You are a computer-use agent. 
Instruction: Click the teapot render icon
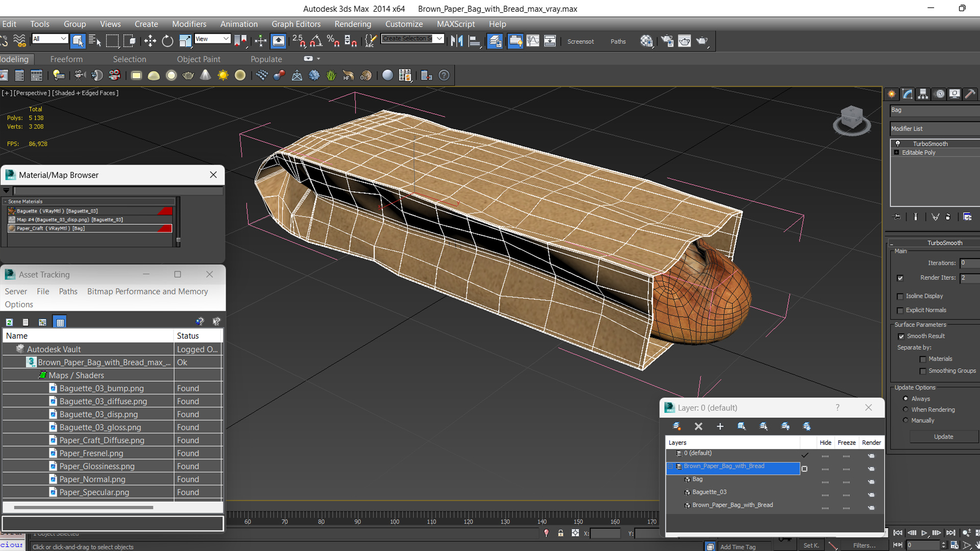[x=702, y=41]
